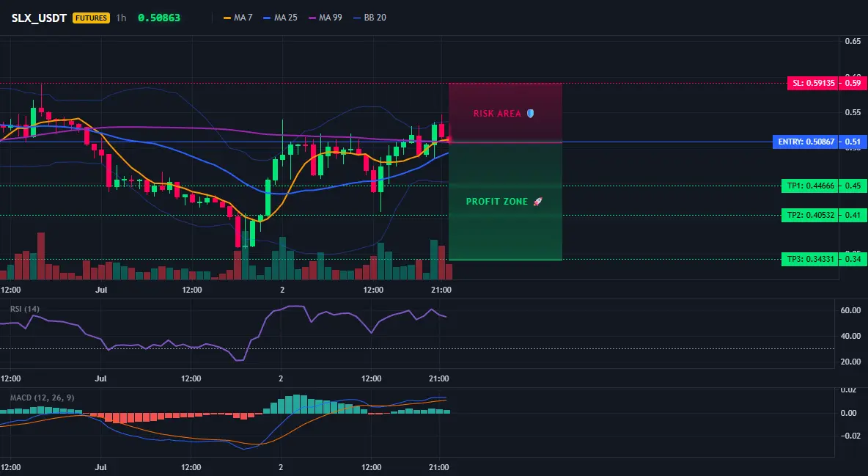Toggle the MA 25 legend item

280,18
